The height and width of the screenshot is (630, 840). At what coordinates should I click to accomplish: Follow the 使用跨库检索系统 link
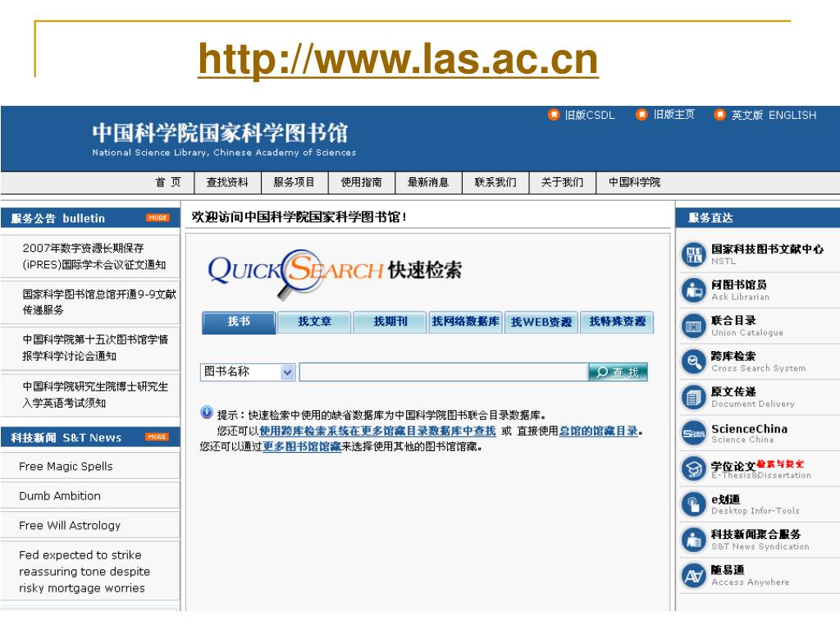pos(377,431)
